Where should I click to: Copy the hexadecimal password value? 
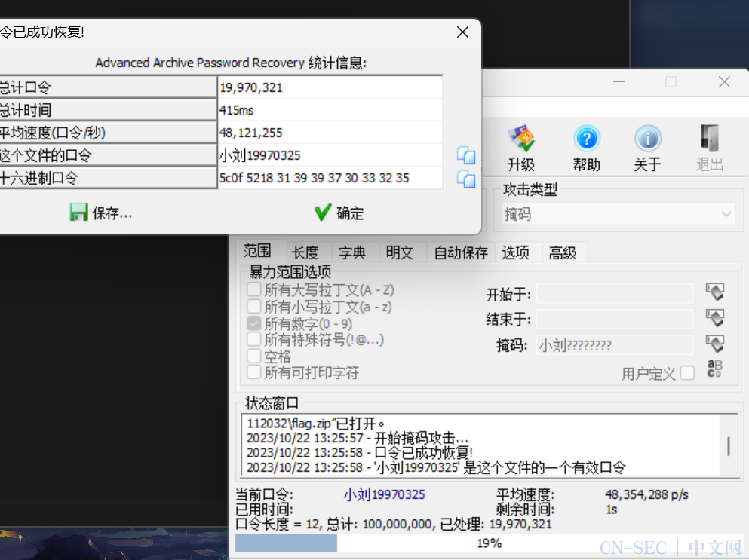tap(466, 179)
